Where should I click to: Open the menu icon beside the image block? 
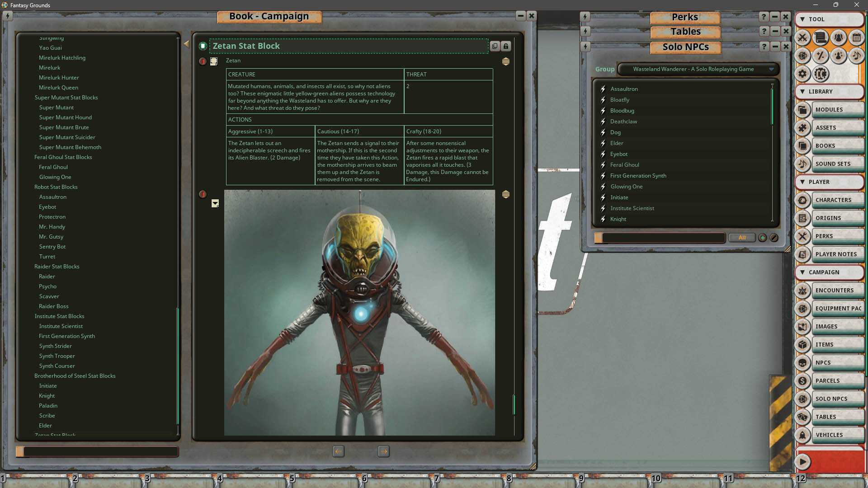(x=506, y=194)
